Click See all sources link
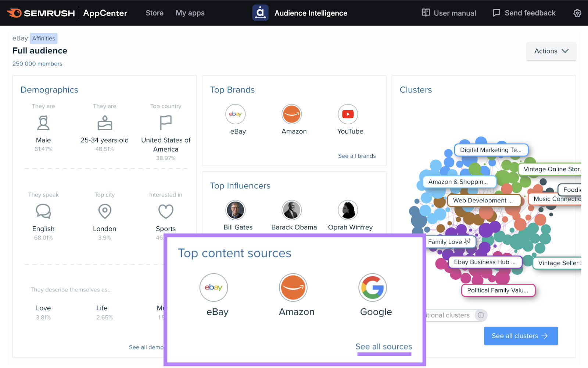 click(x=383, y=346)
